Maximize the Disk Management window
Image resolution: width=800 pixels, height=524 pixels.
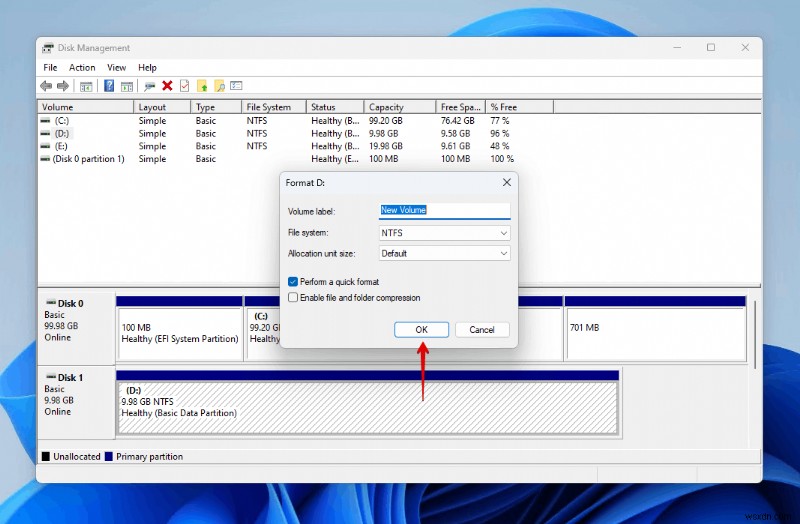(x=711, y=47)
